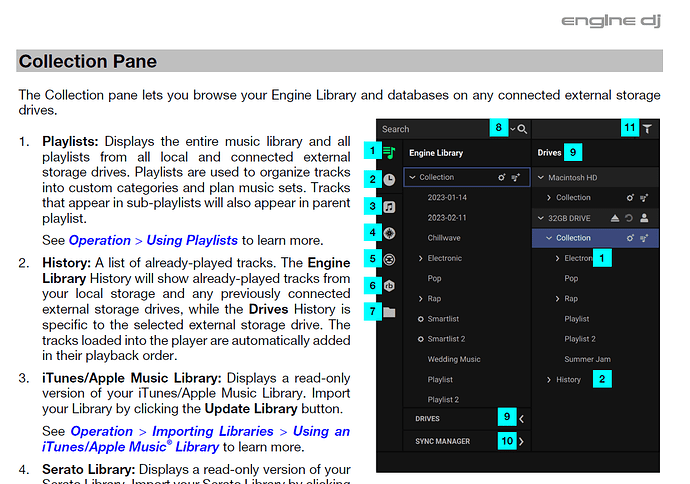690x484 pixels.
Task: Click the Engine Library header
Action: click(436, 153)
